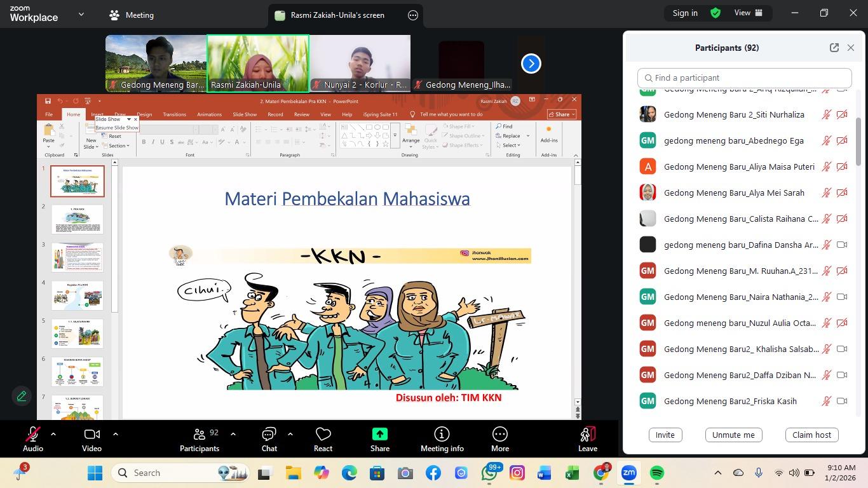Switch to the Animations ribbon tab
This screenshot has height=488, width=868.
point(208,114)
